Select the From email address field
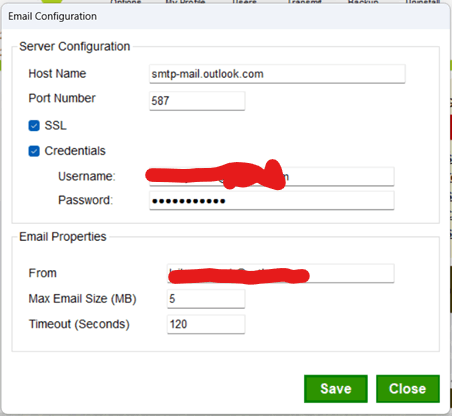This screenshot has height=416, width=452. [280, 273]
